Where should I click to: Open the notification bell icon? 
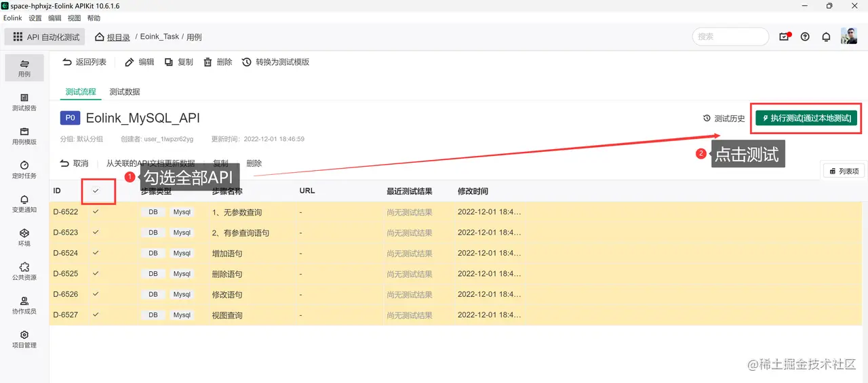(826, 37)
